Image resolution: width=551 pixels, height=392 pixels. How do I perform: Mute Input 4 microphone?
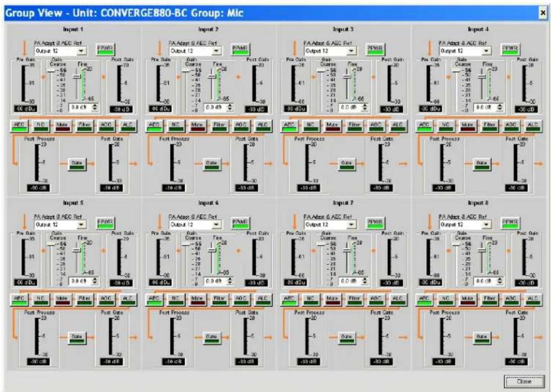[x=468, y=126]
